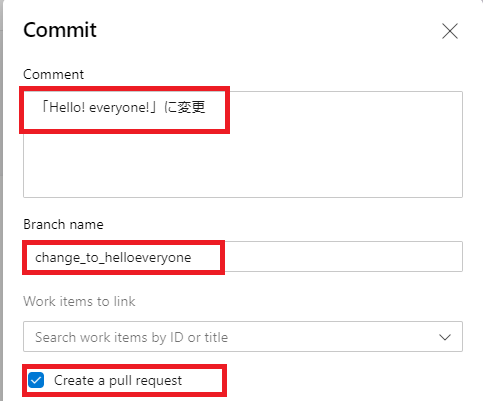Click the "Branch name" field label
Screen dimensions: 483x401
(63, 224)
